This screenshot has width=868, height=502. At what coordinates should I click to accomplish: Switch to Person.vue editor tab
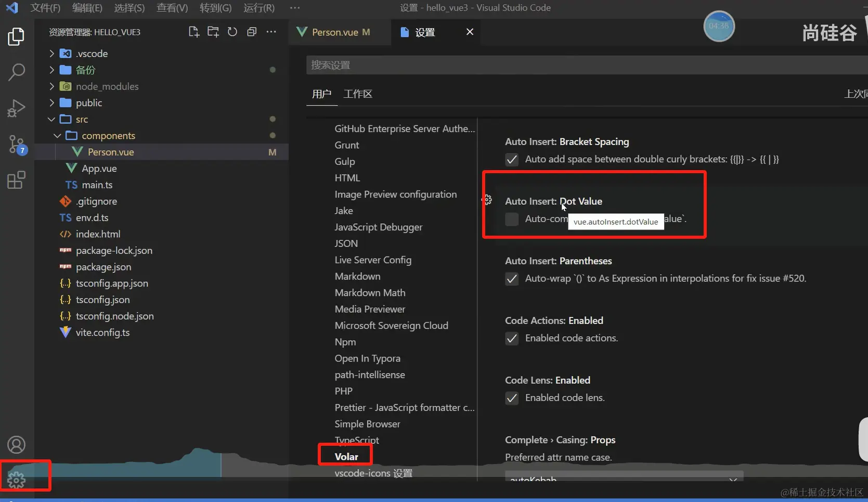pos(341,32)
